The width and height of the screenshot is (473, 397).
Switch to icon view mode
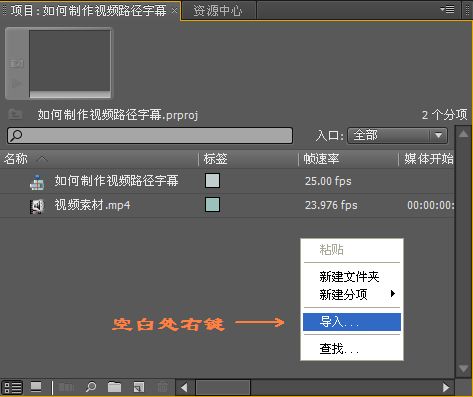pyautogui.click(x=36, y=387)
